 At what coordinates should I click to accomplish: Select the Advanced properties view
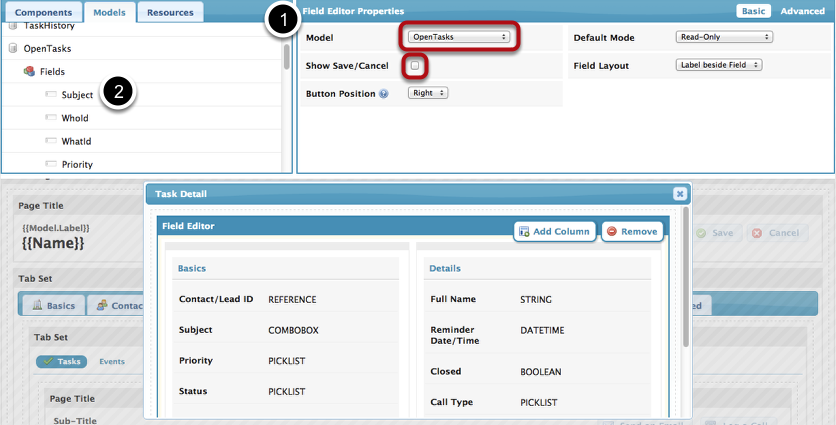click(802, 11)
